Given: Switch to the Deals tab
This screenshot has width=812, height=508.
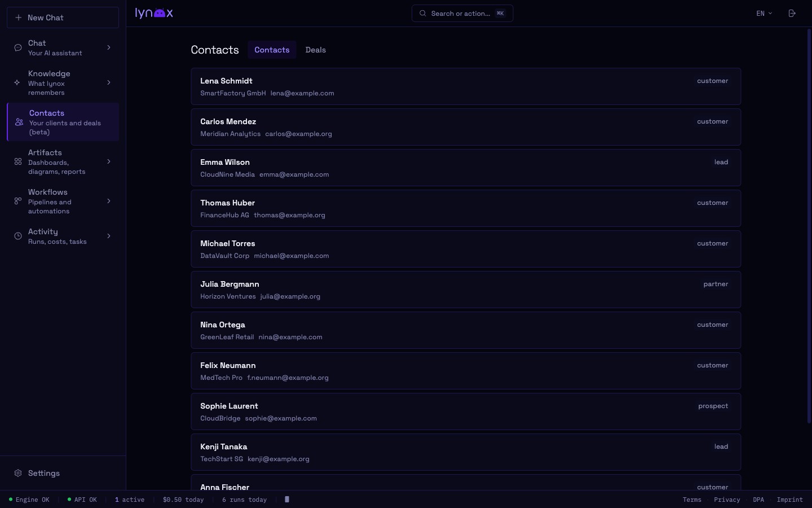Looking at the screenshot, I should pyautogui.click(x=315, y=50).
